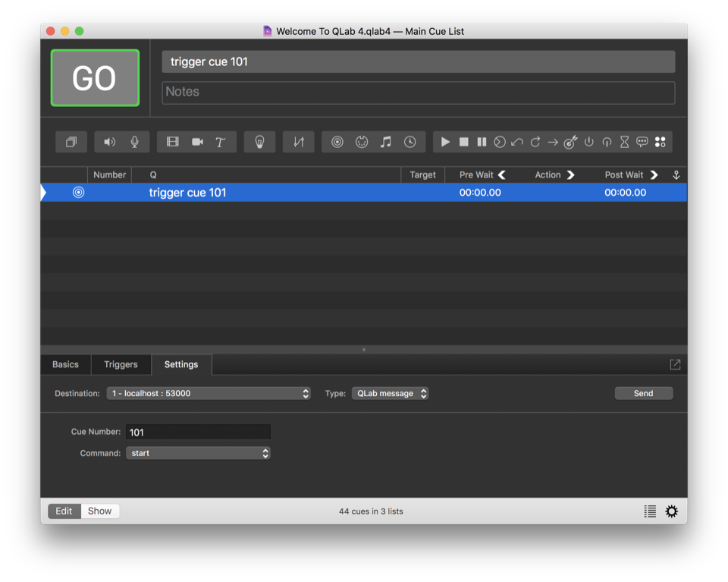This screenshot has height=582, width=728.
Task: Add a new Light cue
Action: 259,142
